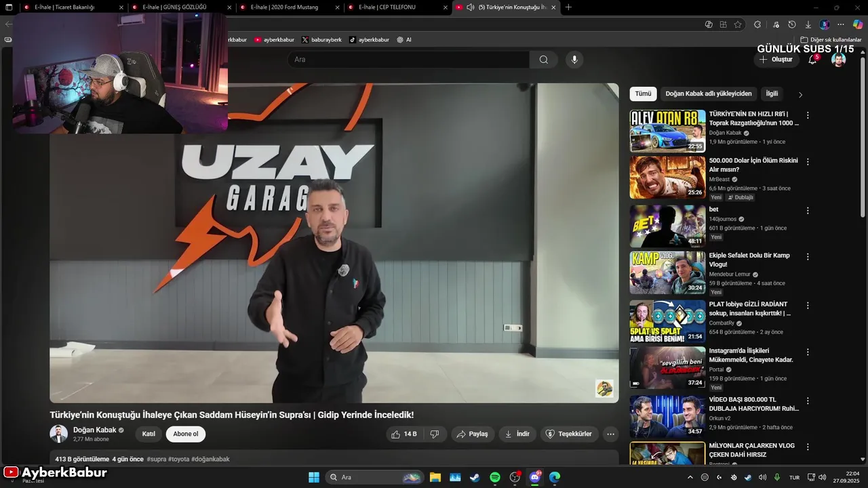This screenshot has width=868, height=488.
Task: Show next filter chips with arrow
Action: click(x=800, y=95)
